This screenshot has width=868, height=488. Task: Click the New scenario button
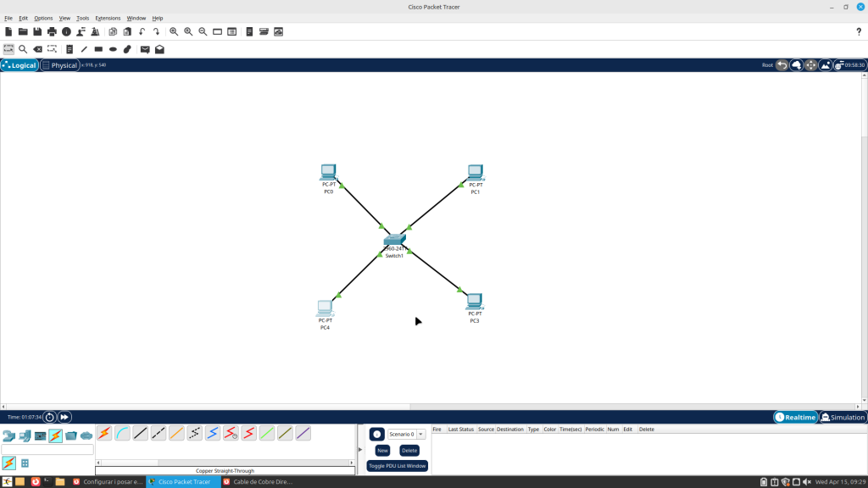click(382, 451)
